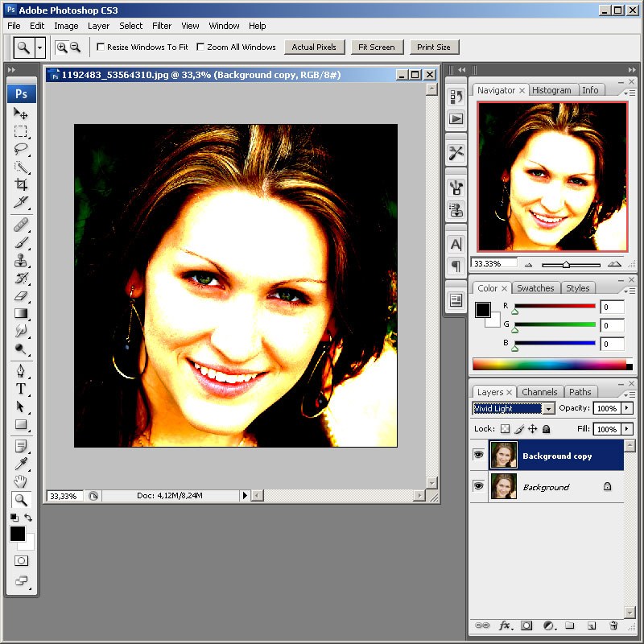Select the Rectangular Marquee tool

coord(21,131)
